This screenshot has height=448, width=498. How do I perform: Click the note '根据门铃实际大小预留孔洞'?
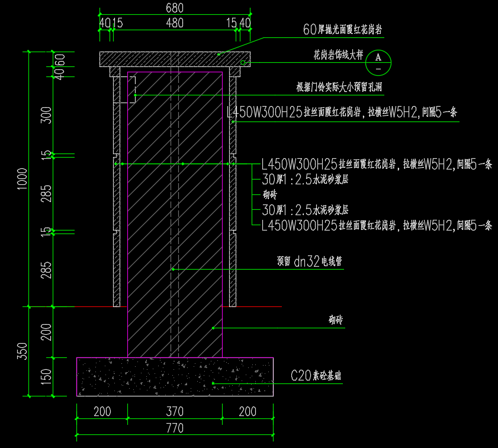[x=339, y=87]
